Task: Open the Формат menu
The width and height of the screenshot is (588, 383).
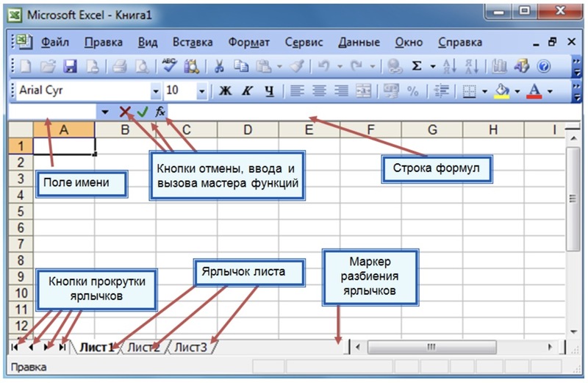Action: [249, 43]
